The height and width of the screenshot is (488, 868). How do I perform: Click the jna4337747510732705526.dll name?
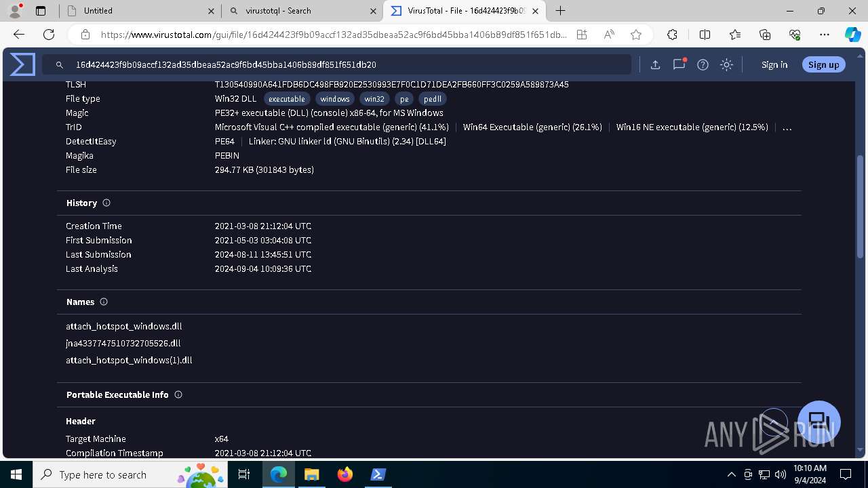tap(123, 343)
